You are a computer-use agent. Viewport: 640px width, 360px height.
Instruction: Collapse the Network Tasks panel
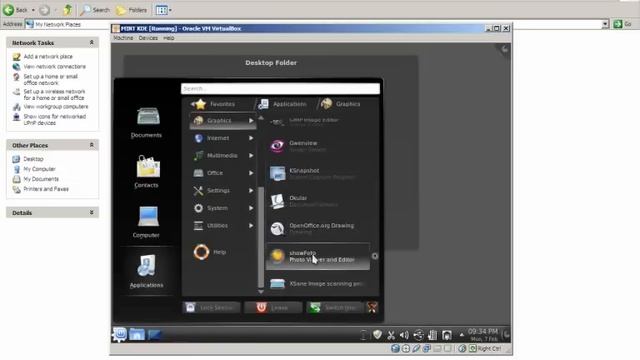click(x=91, y=42)
